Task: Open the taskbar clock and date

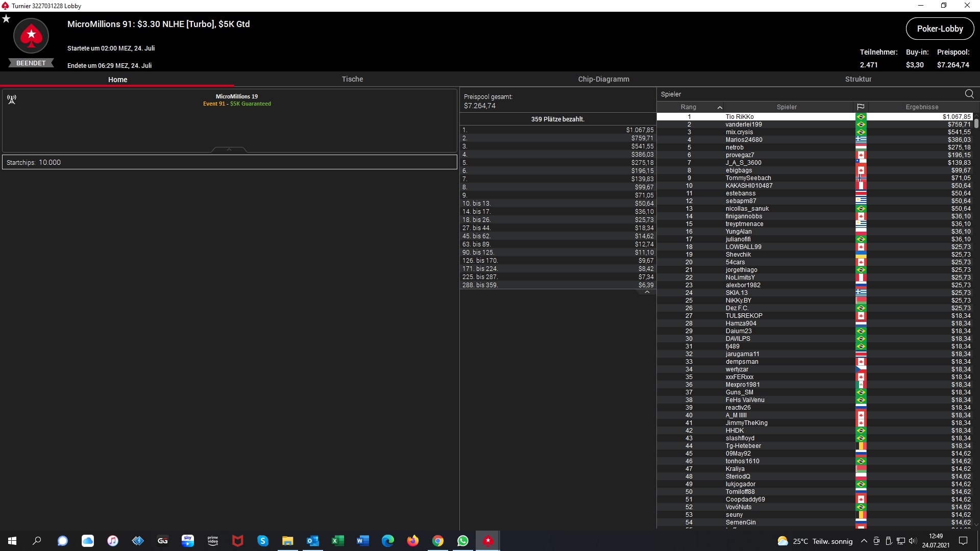Action: tap(936, 541)
